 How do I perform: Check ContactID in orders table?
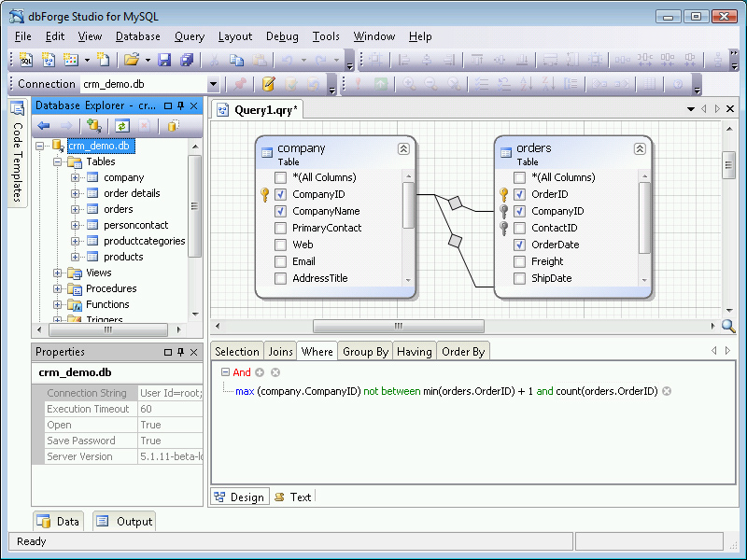(520, 228)
